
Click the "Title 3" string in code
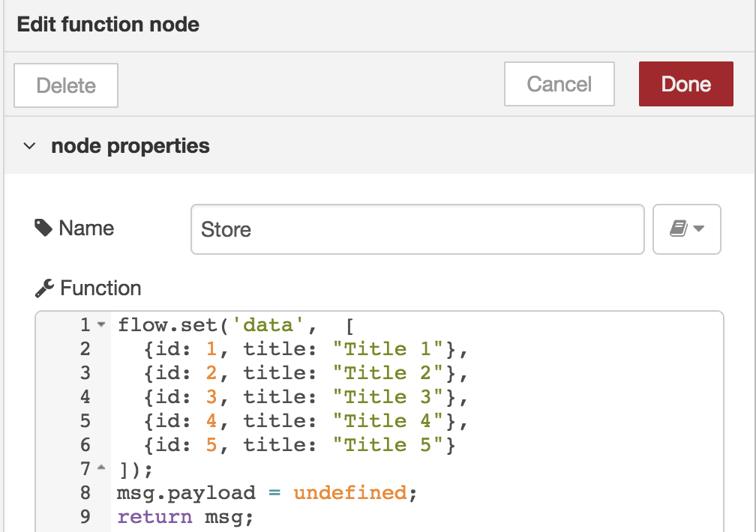coord(388,397)
